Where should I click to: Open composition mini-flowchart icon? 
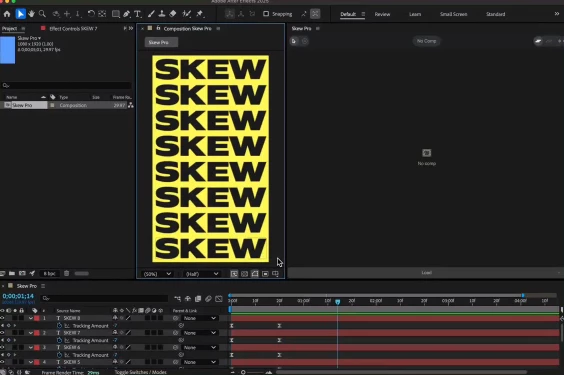178,299
